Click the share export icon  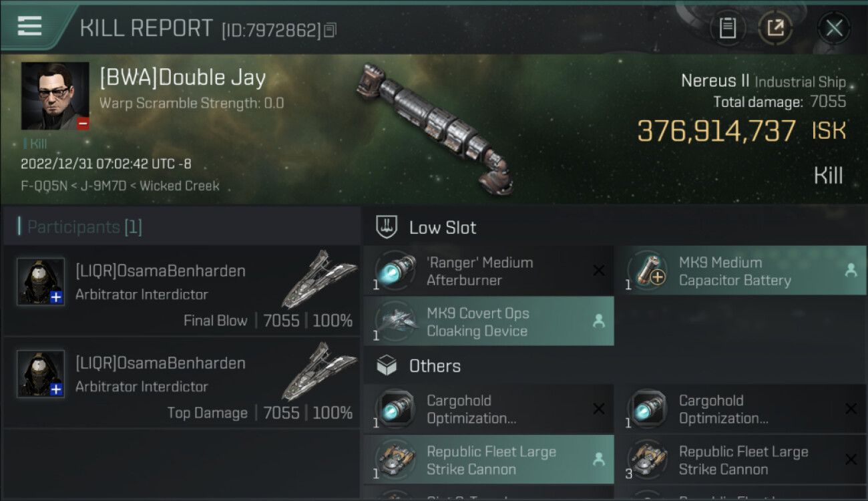pyautogui.click(x=775, y=28)
